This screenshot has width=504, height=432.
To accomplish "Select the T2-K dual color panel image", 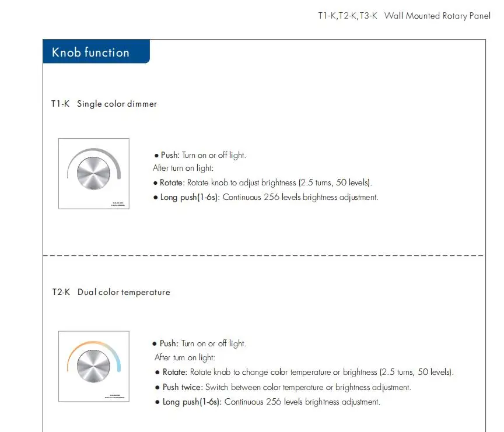I will pos(94,367).
